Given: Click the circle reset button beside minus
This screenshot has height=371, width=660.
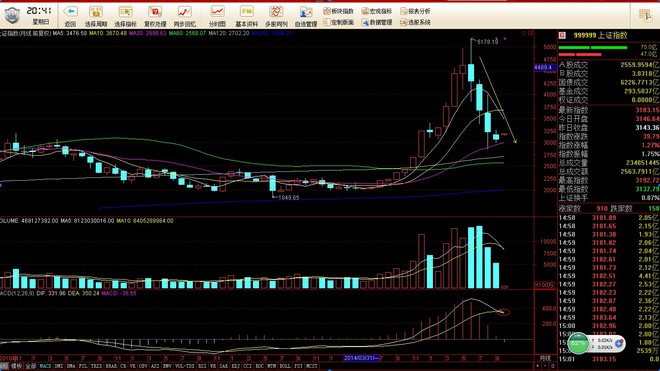Looking at the screenshot, I should click(553, 366).
